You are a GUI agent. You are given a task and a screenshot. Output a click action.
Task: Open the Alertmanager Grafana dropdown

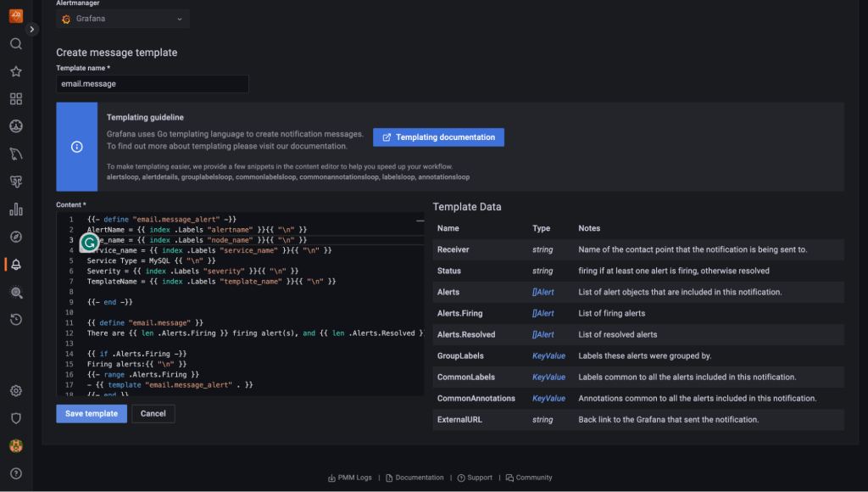pos(123,19)
